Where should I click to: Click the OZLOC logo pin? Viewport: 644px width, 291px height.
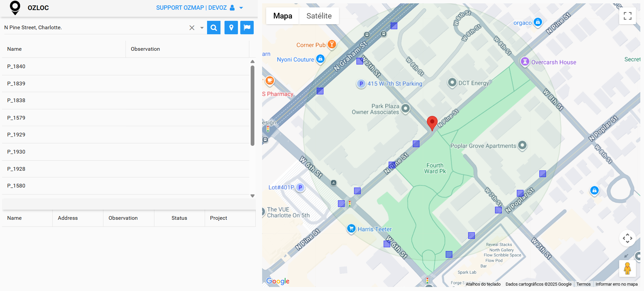(x=15, y=8)
